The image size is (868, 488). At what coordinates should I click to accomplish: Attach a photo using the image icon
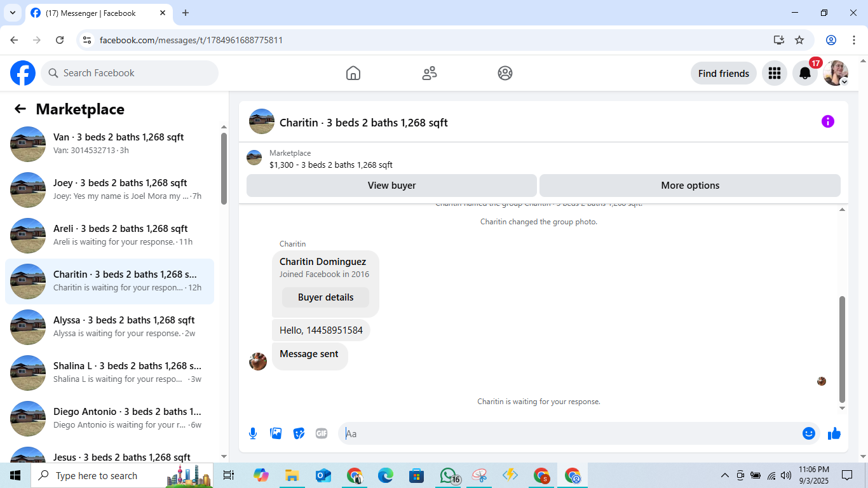coord(276,433)
